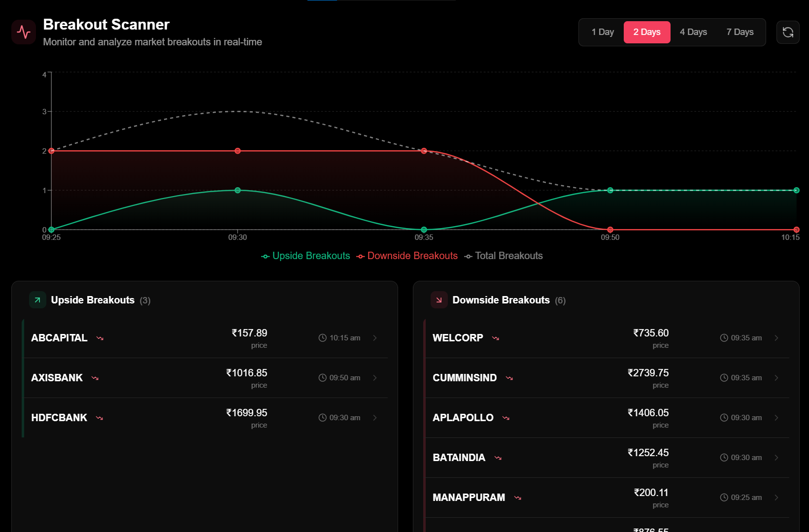Click the clock icon in APLAPOLLO row
The width and height of the screenshot is (809, 532).
coord(724,418)
